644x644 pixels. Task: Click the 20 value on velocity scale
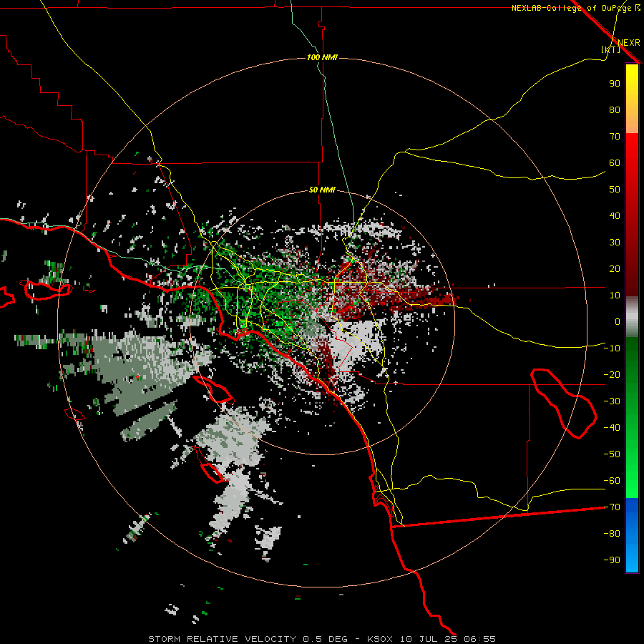[615, 269]
